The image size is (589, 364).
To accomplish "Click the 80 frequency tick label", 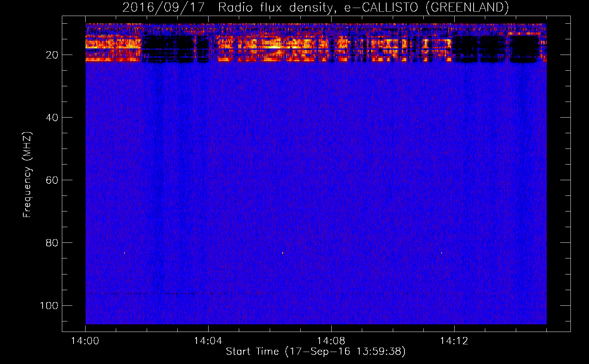I will click(52, 243).
